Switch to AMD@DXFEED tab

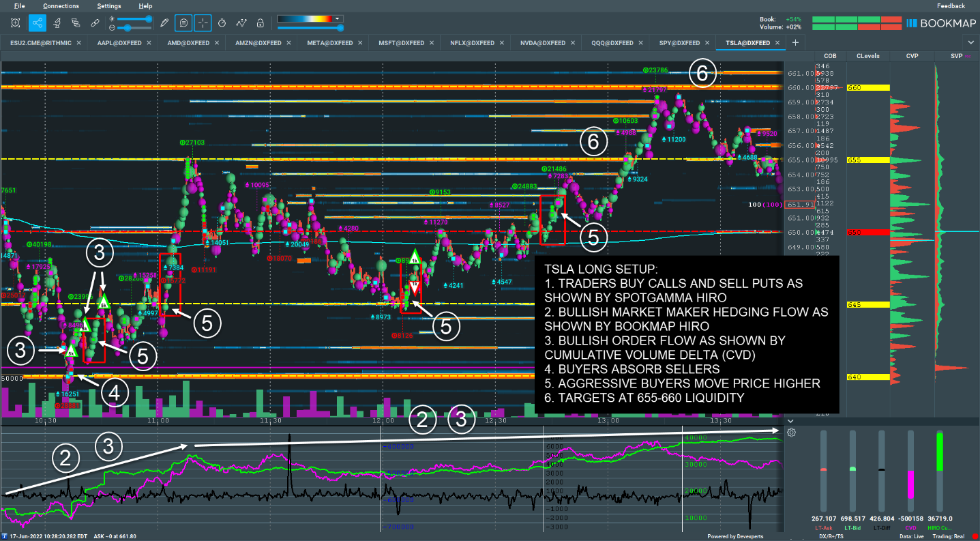[187, 42]
